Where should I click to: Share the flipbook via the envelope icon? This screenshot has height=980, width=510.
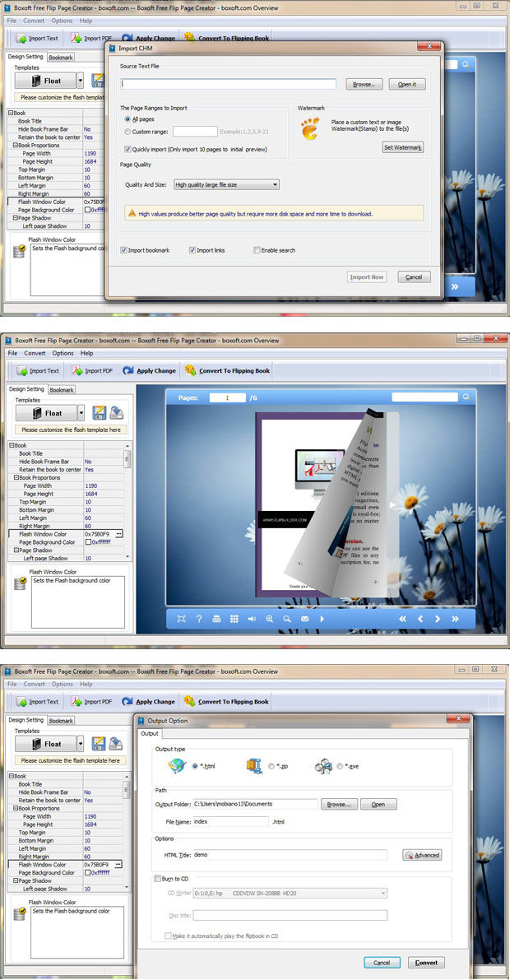(304, 619)
